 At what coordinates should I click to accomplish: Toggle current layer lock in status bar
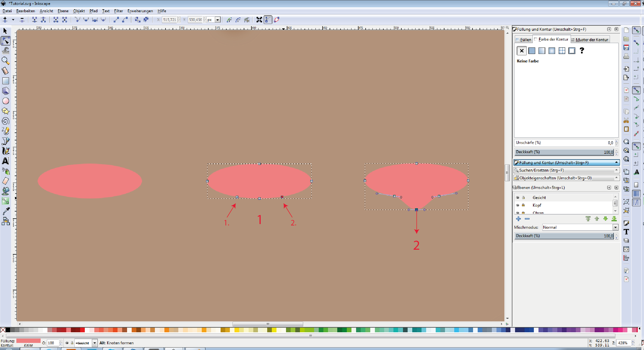point(72,343)
